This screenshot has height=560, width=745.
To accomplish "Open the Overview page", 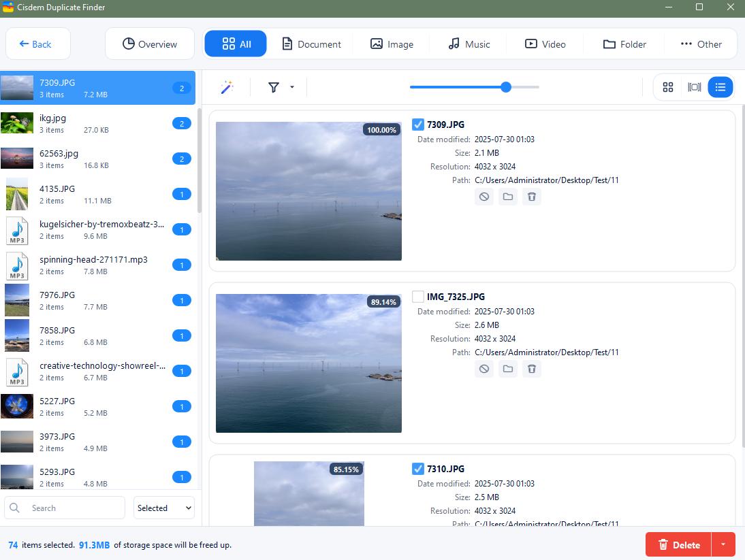I will click(150, 44).
